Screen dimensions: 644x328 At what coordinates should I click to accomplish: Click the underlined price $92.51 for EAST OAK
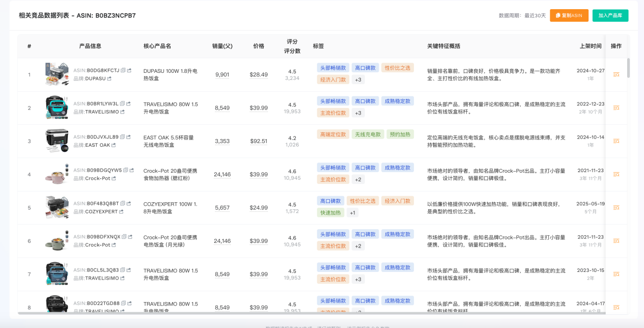[x=260, y=141]
